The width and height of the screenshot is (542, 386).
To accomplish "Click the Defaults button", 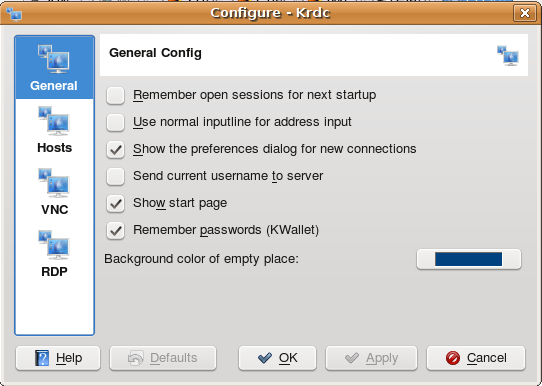I will 163,358.
